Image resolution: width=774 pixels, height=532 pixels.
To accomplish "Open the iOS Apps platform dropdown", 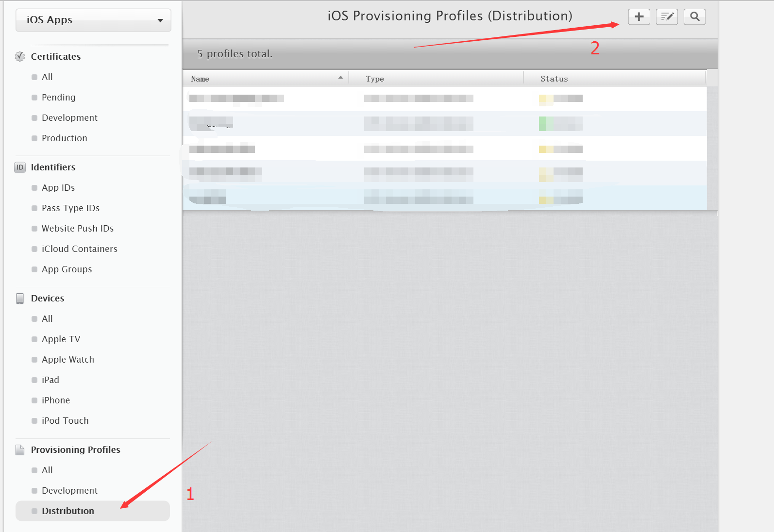I will (93, 20).
